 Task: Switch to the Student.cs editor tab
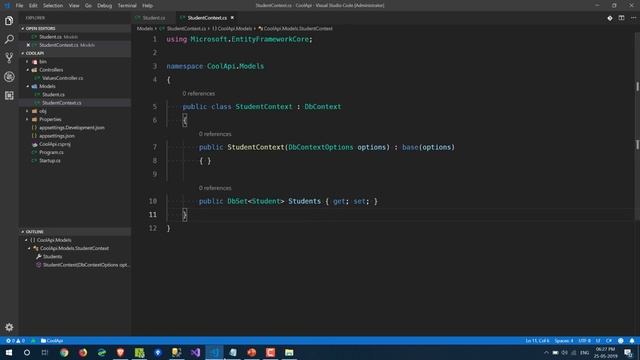pyautogui.click(x=153, y=18)
